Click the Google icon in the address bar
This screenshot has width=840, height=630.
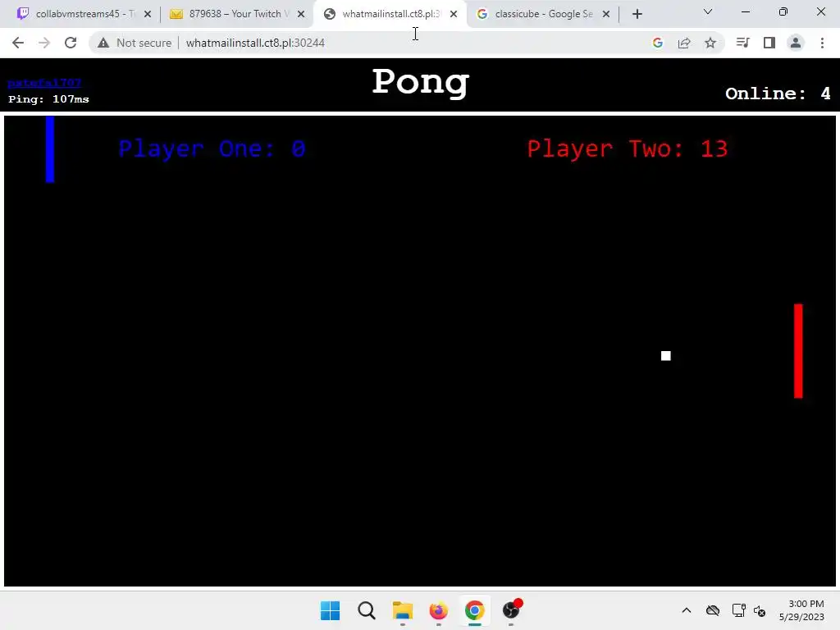[658, 43]
